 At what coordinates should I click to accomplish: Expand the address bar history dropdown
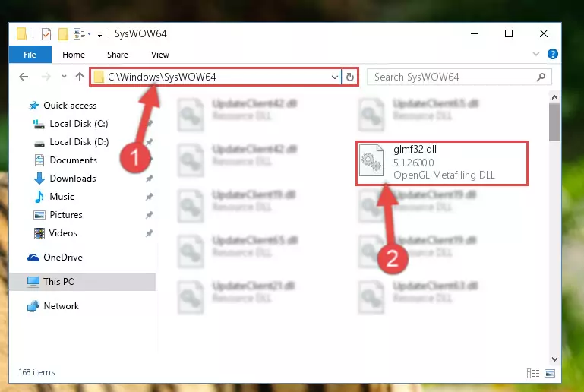(x=334, y=77)
